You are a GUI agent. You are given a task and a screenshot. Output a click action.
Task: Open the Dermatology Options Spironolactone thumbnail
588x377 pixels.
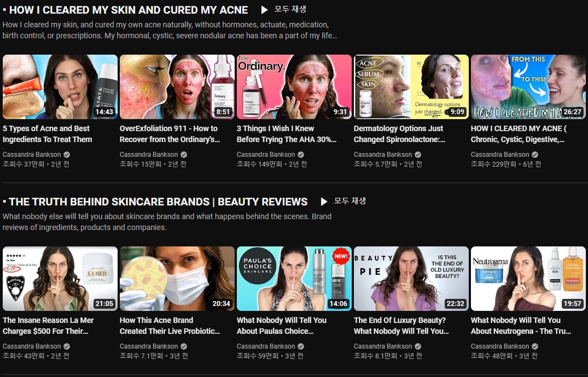pyautogui.click(x=411, y=87)
